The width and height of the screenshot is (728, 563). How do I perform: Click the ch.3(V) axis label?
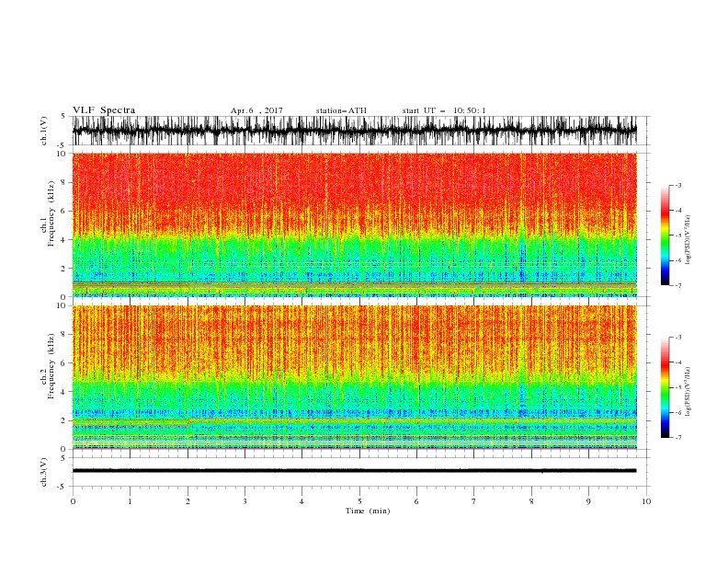coord(43,472)
